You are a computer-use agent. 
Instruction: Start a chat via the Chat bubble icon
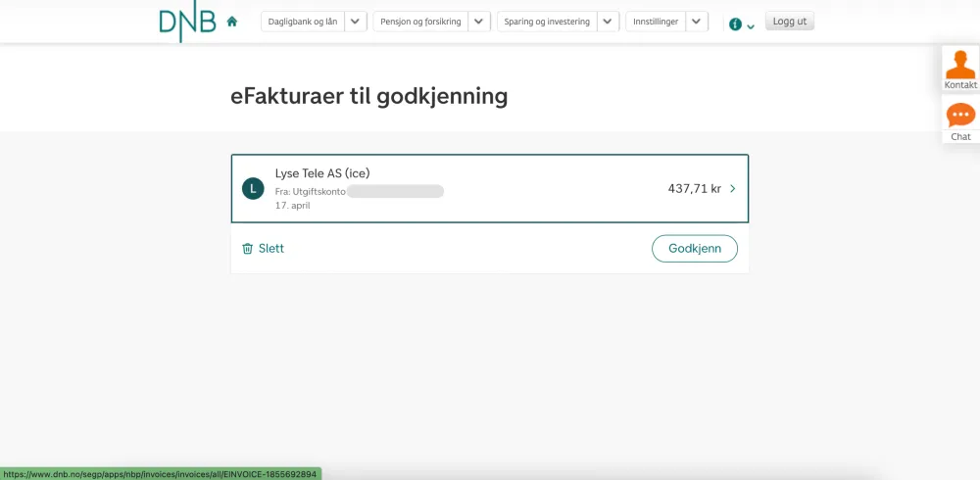960,116
